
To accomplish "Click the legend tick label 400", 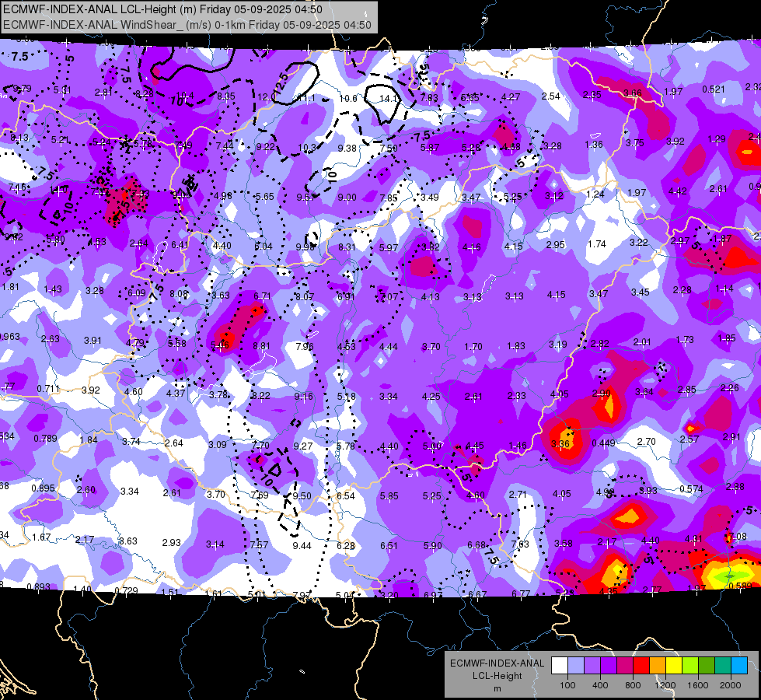I will point(600,685).
